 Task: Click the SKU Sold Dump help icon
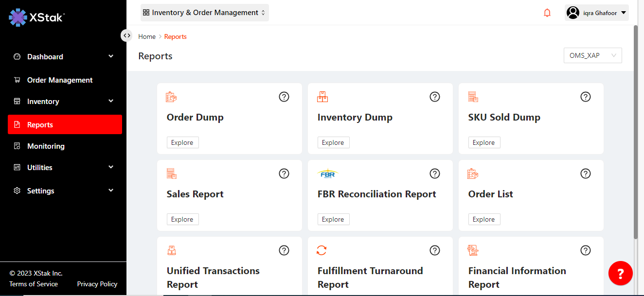point(586,97)
